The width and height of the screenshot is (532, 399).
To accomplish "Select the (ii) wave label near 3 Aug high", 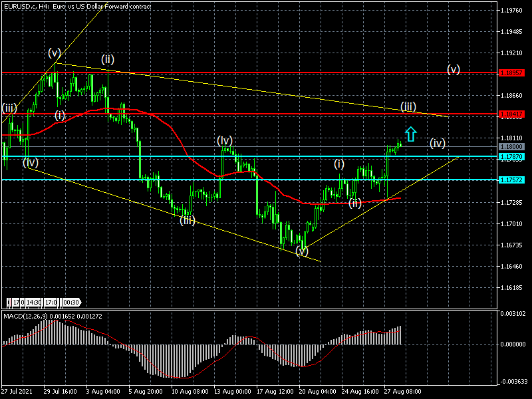I will click(108, 59).
